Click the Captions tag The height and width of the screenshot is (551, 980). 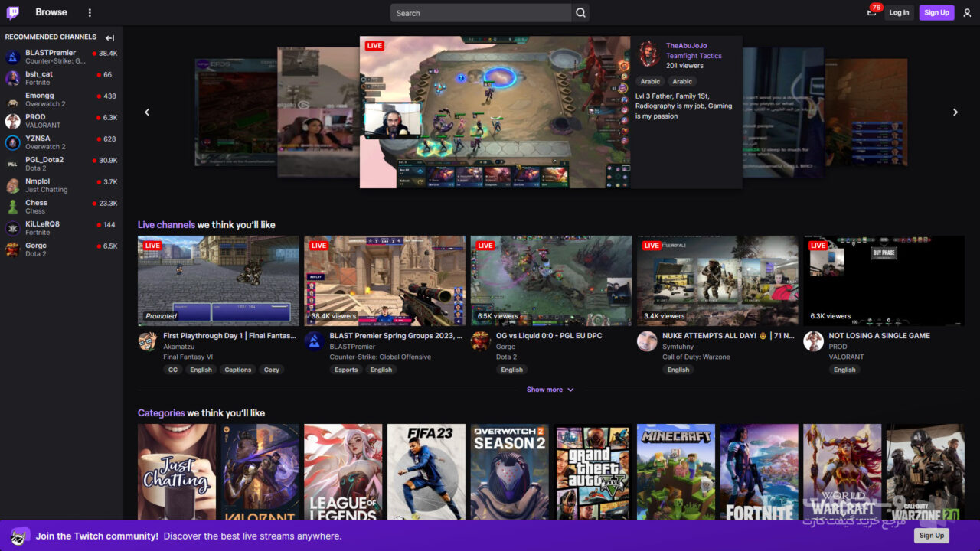(x=238, y=370)
